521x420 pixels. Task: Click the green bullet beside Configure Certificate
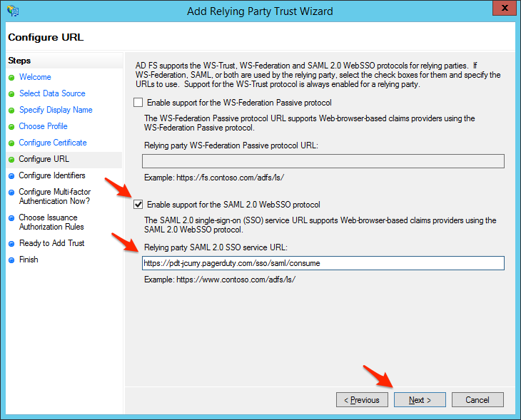point(11,143)
